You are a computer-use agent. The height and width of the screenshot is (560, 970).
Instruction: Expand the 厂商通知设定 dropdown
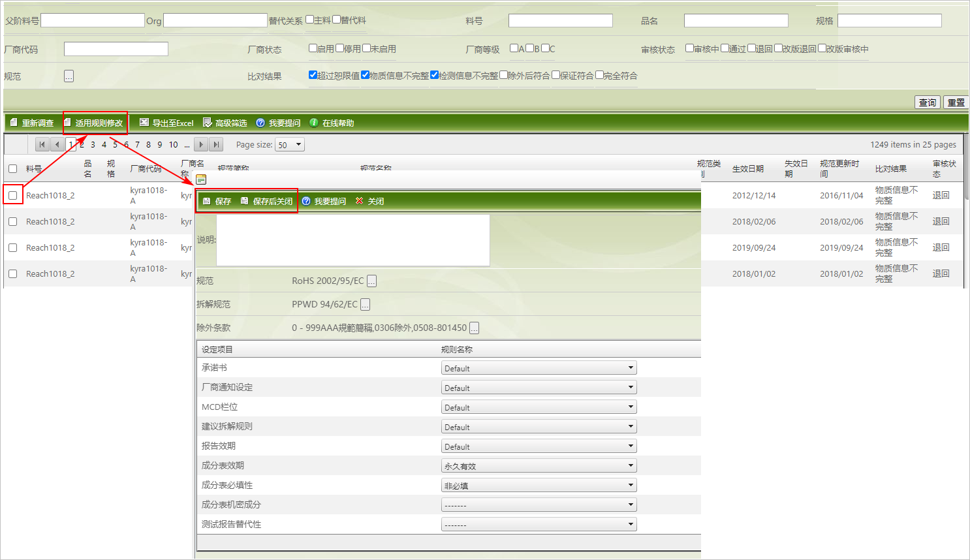pyautogui.click(x=539, y=388)
